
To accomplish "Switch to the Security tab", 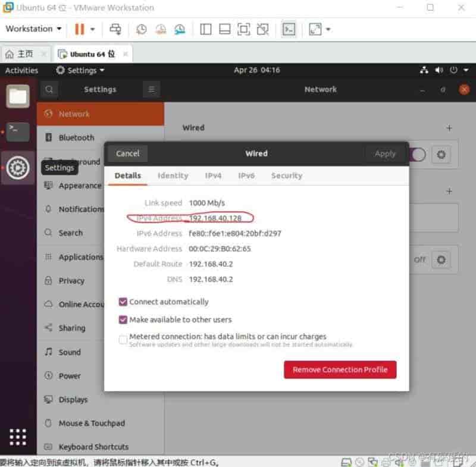I will 286,175.
